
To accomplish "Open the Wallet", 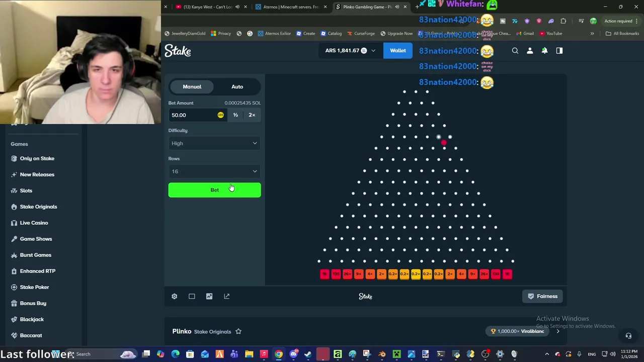I will point(397,50).
